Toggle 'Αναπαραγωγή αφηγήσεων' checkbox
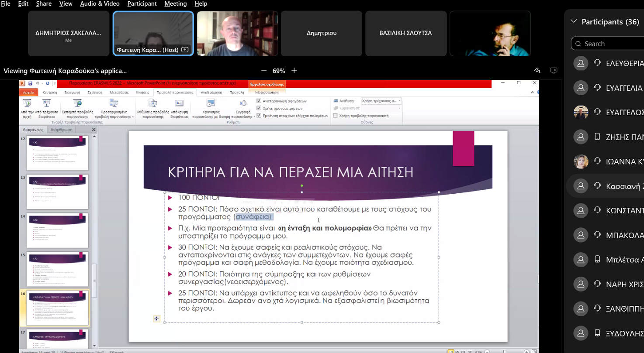This screenshot has height=353, width=644. pyautogui.click(x=259, y=101)
